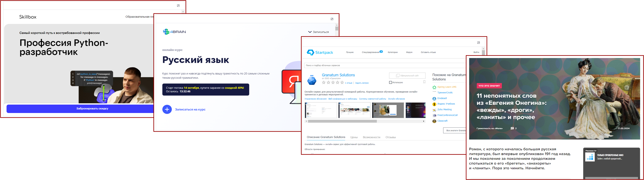Click the Granatum Solutions blue gem icon
Screen dimensions: 644x180
[x=312, y=80]
